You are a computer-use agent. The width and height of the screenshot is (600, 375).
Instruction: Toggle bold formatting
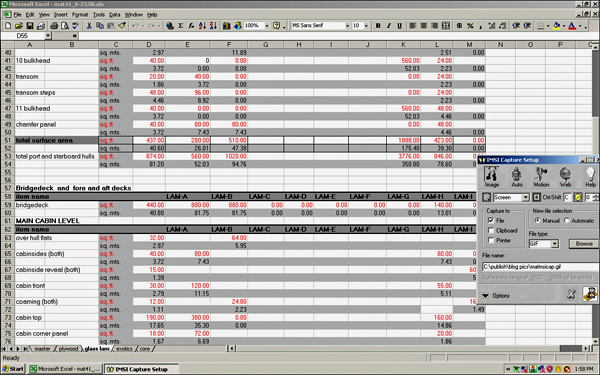point(378,26)
